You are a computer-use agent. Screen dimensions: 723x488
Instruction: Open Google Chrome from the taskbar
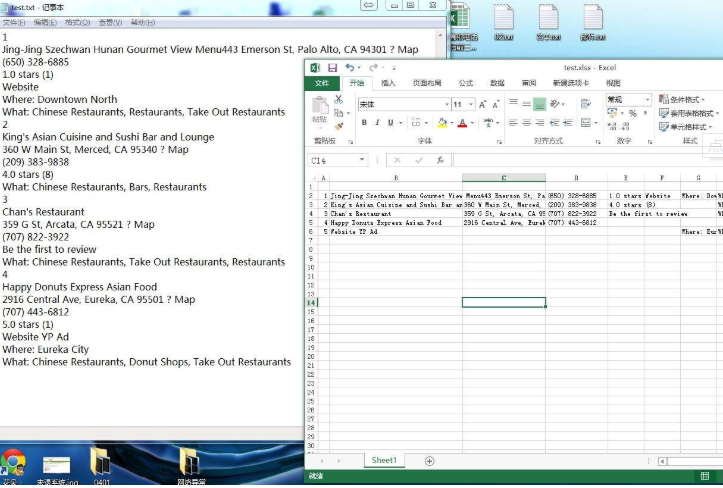pyautogui.click(x=13, y=464)
